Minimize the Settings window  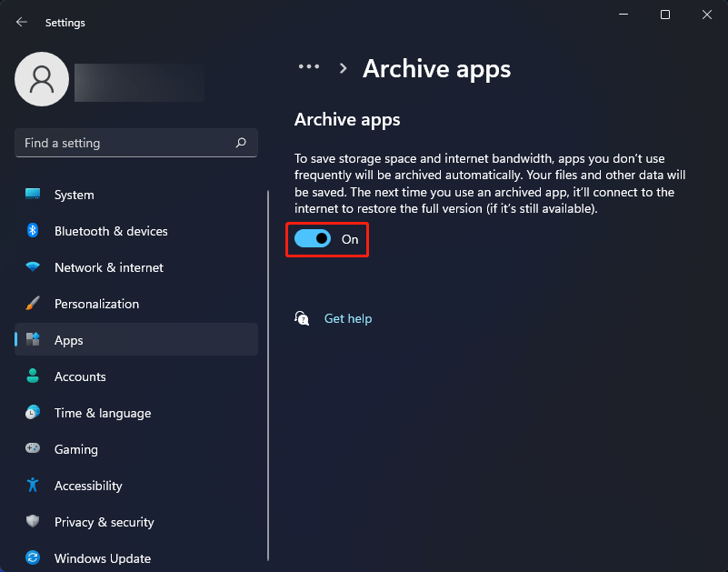623,15
